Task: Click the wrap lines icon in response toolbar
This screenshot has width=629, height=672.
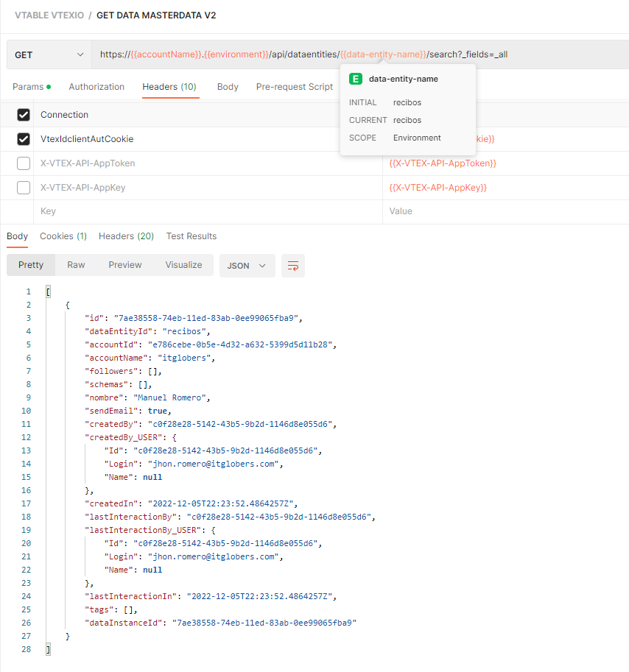Action: 293,266
